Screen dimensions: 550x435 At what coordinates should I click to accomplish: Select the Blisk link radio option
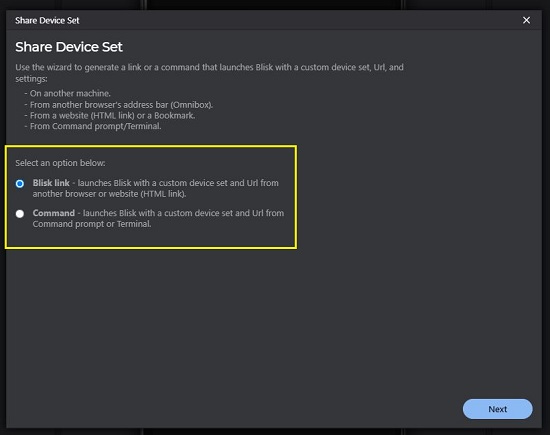point(20,183)
